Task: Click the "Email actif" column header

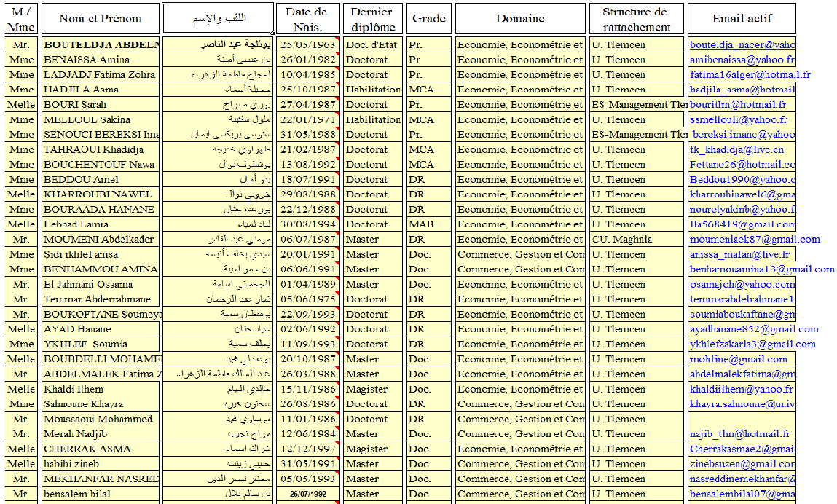Action: [742, 19]
